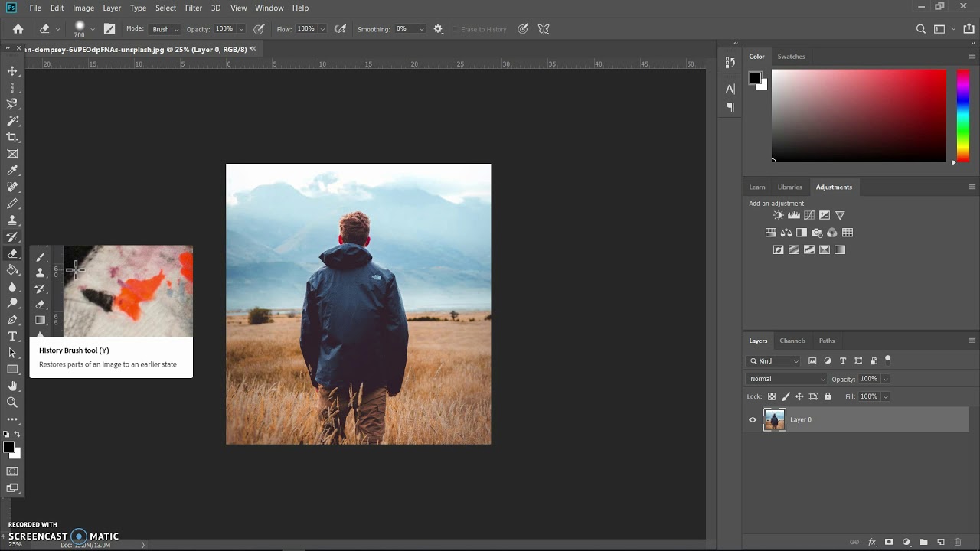Switch to the Channels tab
The height and width of the screenshot is (551, 980).
point(792,341)
